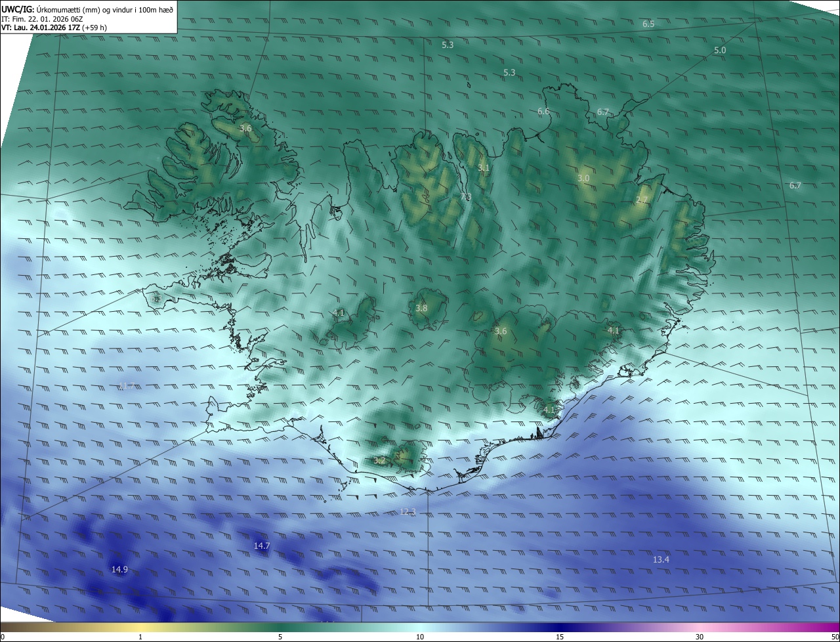Select the 'IT: Fim. 22. 01. 2026 06Z' line
840x642 pixels.
point(42,18)
